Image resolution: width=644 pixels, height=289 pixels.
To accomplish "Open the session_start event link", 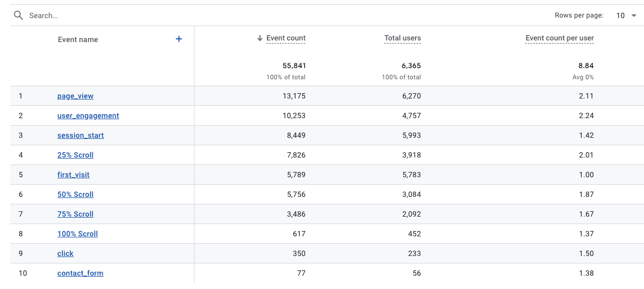I will tap(80, 136).
